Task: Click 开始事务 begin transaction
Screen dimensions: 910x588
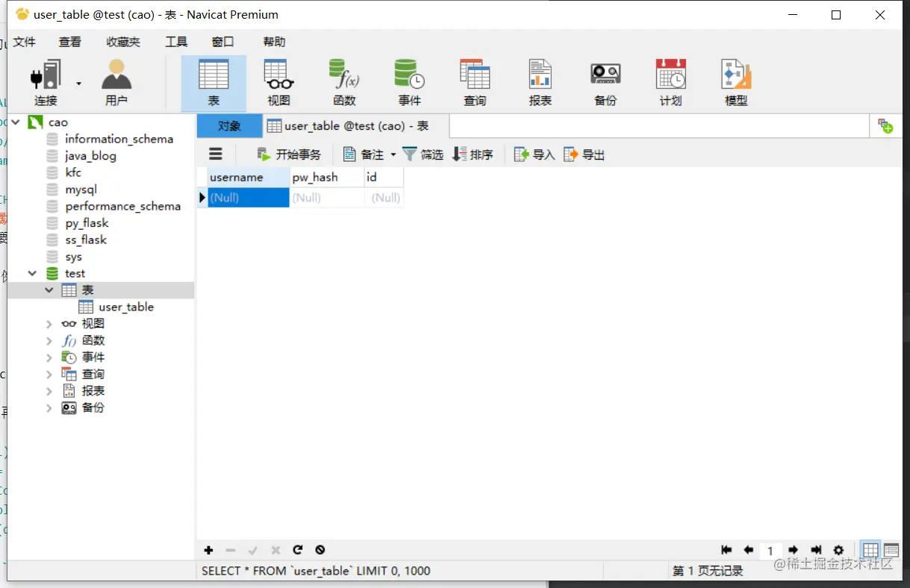Action: coord(289,154)
